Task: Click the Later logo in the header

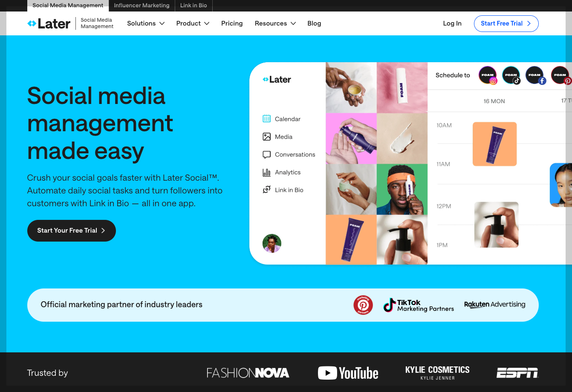Action: (49, 23)
